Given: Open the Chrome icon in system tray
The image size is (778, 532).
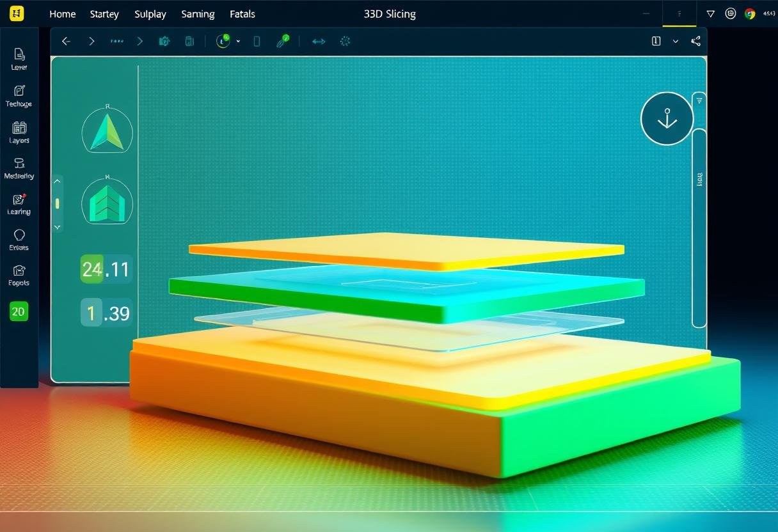Looking at the screenshot, I should [750, 14].
